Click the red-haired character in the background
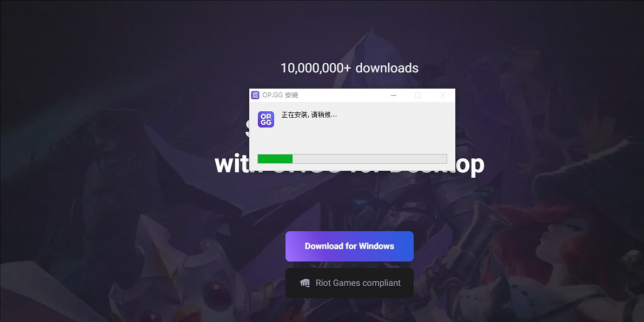Screen dimensions: 644x322 557,238
